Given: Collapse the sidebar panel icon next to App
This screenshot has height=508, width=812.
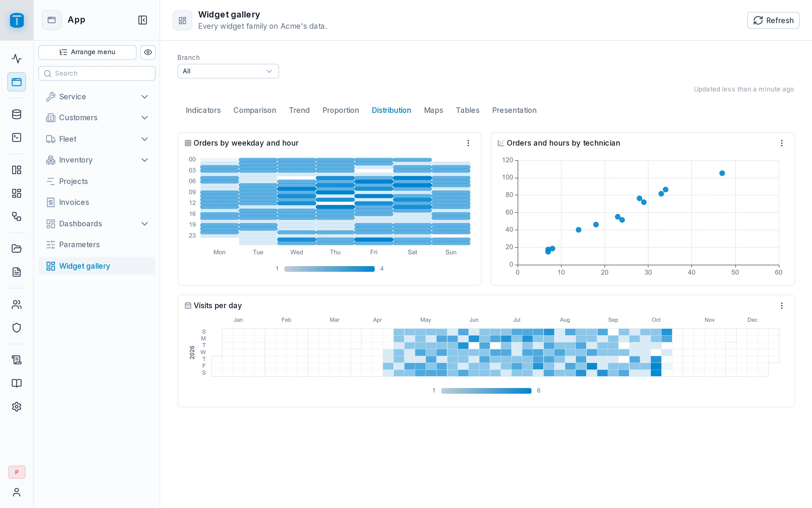Looking at the screenshot, I should click(143, 20).
